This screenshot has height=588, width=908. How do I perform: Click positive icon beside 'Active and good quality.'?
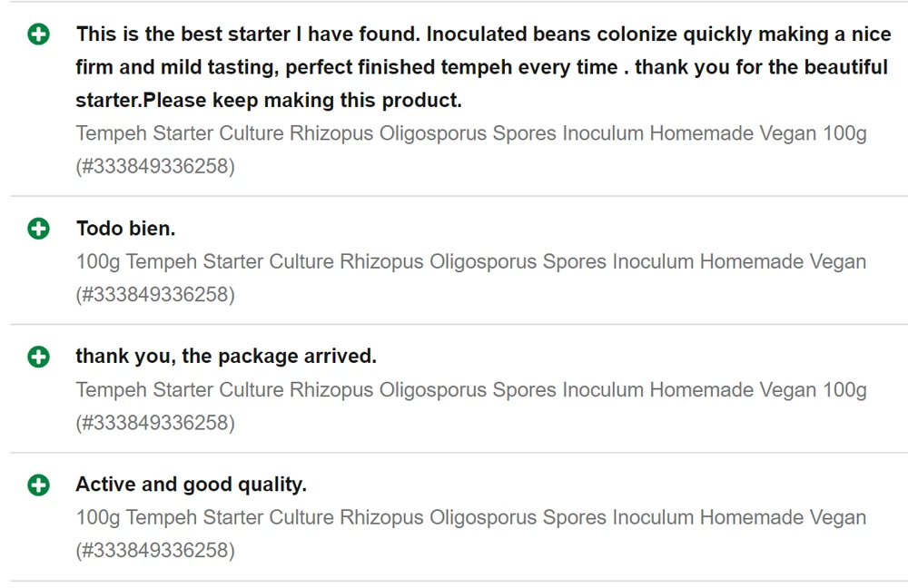[38, 485]
